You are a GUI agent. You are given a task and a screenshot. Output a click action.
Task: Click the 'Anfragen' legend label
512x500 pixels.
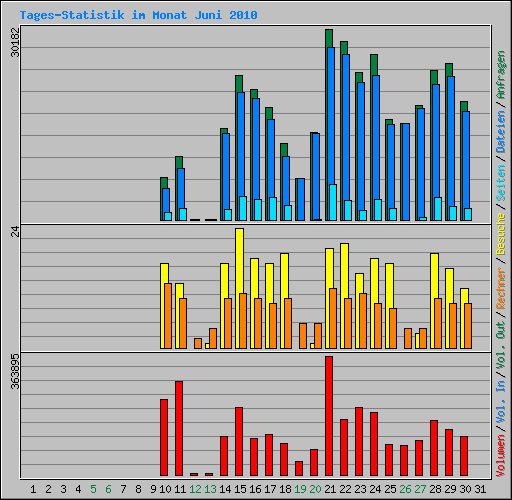point(501,75)
